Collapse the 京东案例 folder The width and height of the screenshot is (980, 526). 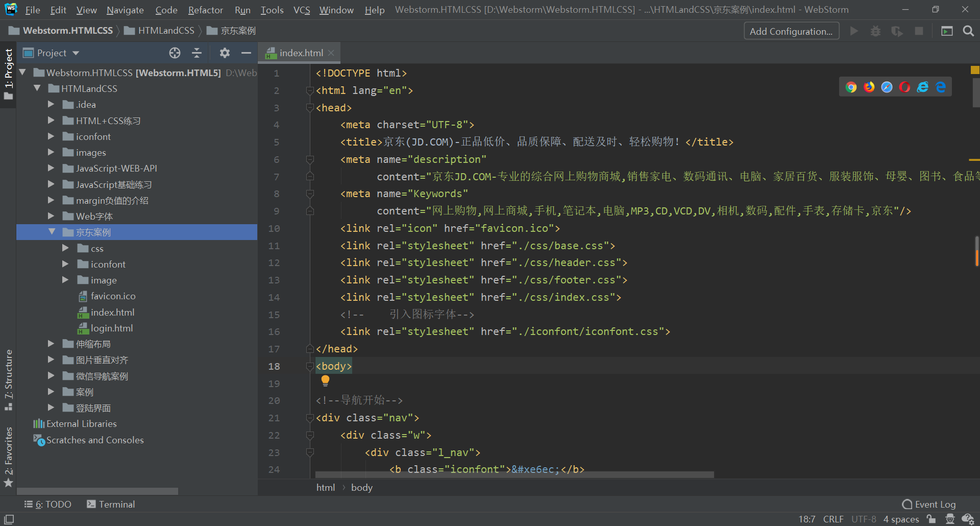(52, 232)
